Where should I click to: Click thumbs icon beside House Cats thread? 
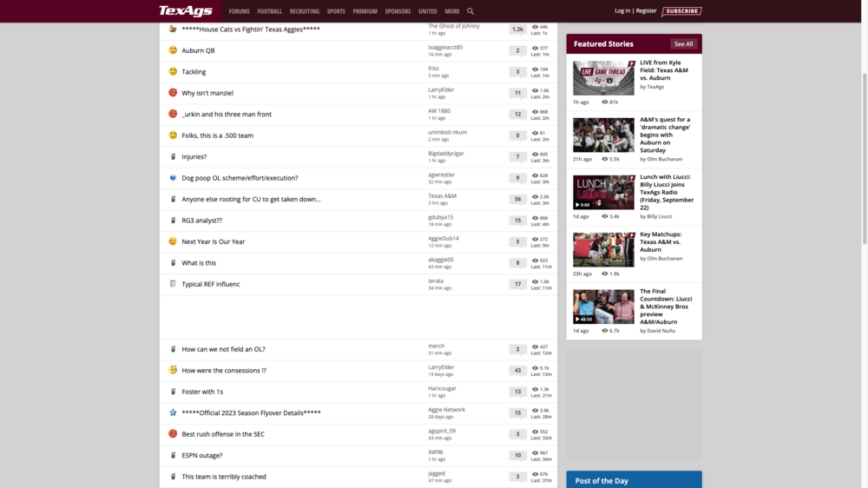point(173,29)
